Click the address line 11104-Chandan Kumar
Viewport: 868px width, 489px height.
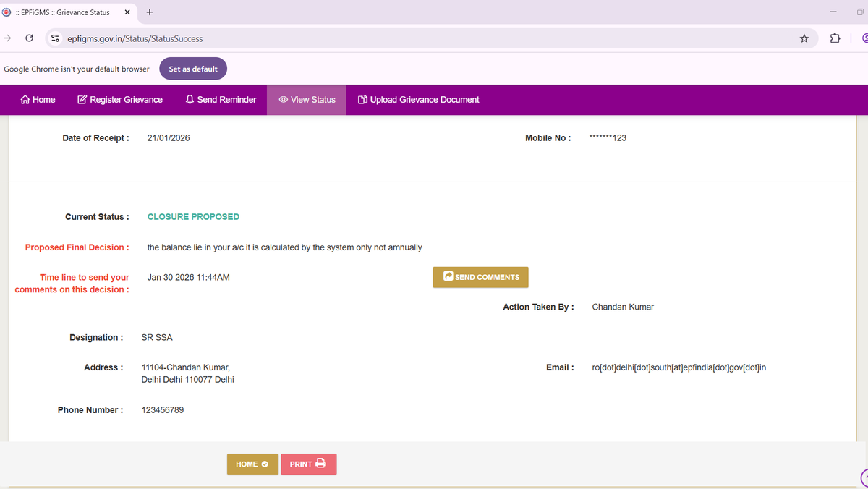tap(186, 367)
